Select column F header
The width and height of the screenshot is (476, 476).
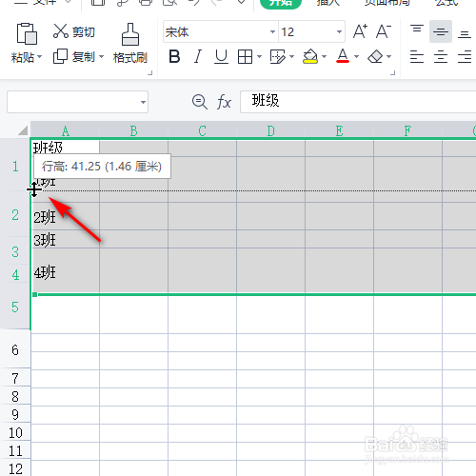[407, 130]
